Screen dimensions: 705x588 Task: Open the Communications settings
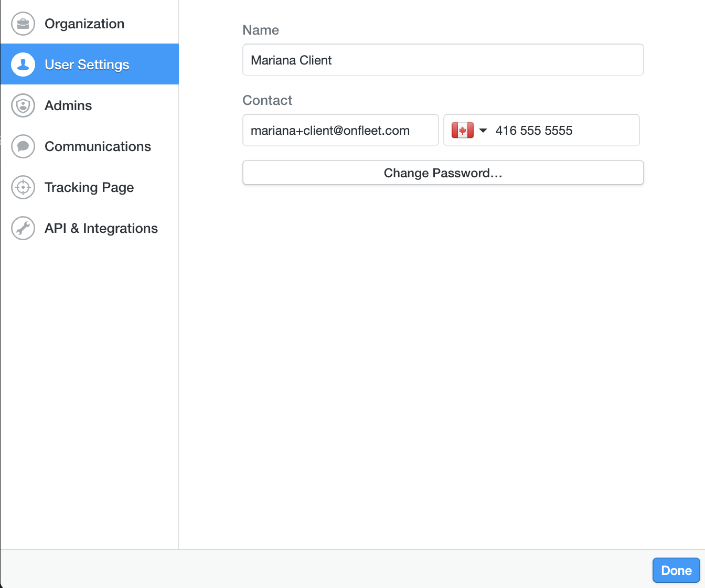point(90,146)
